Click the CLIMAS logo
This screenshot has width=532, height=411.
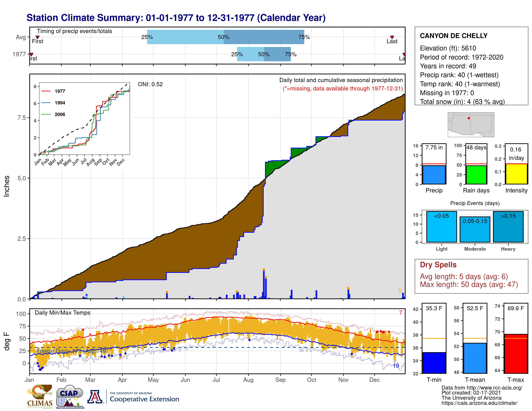(40, 396)
